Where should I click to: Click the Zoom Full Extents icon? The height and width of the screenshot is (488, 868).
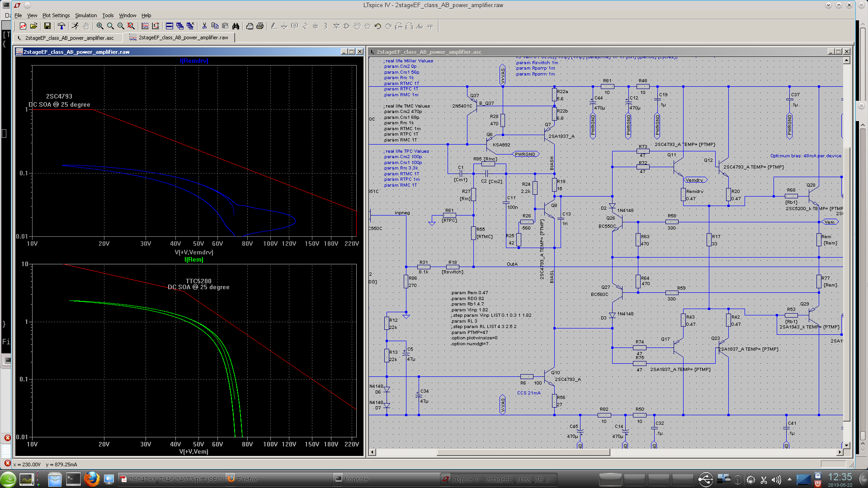point(131,26)
